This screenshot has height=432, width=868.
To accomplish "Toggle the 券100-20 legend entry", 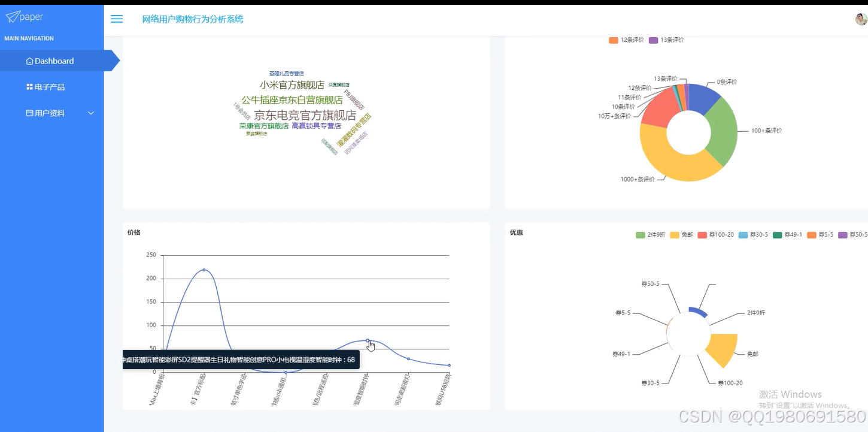I will pyautogui.click(x=715, y=235).
